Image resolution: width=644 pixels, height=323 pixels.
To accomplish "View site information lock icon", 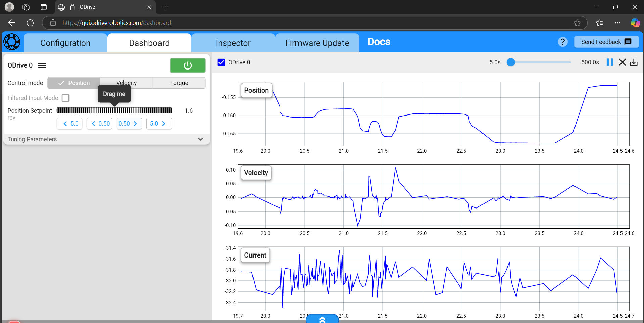I will coord(53,23).
